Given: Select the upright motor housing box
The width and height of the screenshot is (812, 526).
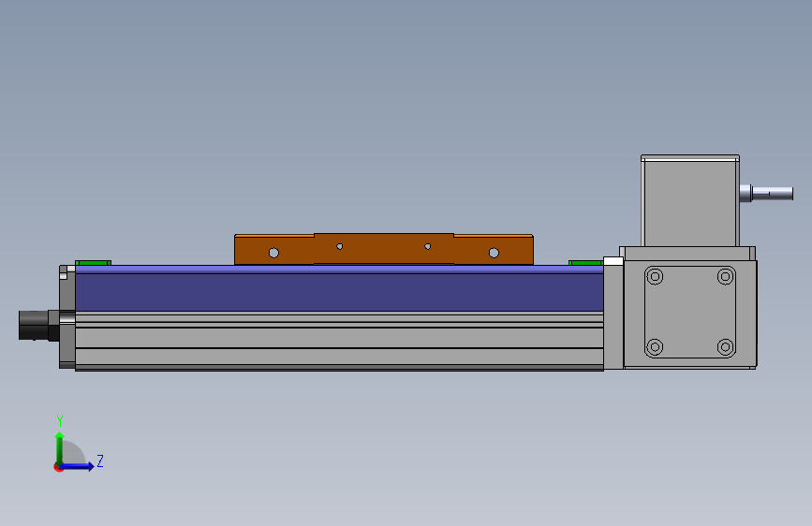Looking at the screenshot, I should pos(690,201).
